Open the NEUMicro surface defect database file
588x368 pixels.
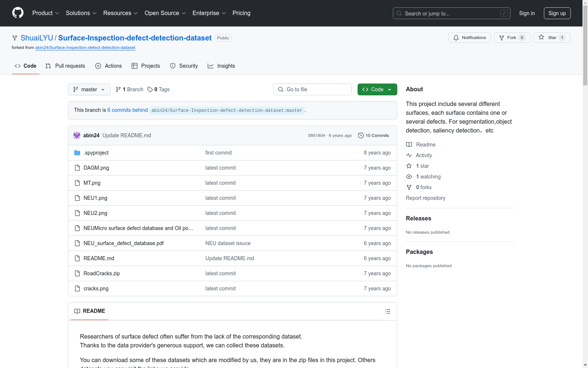pos(139,228)
